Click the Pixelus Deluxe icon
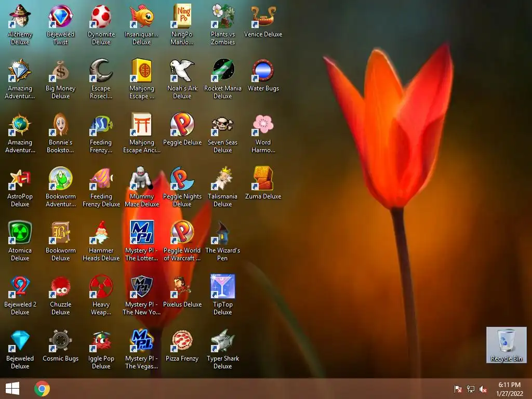The image size is (532, 399). [x=182, y=286]
